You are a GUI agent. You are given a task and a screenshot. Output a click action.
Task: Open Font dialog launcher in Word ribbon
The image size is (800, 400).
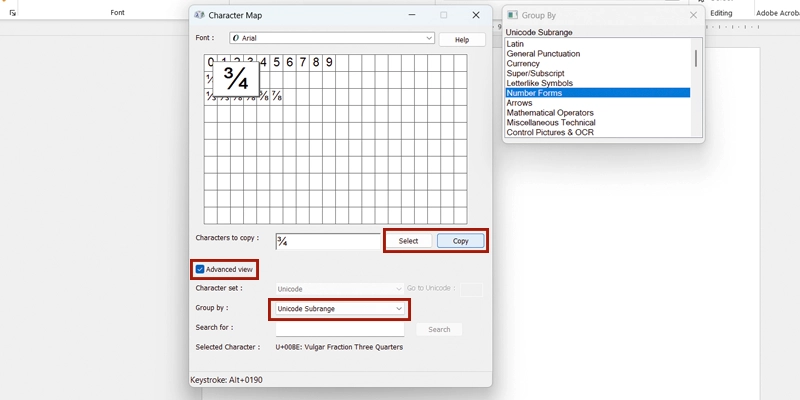point(13,13)
